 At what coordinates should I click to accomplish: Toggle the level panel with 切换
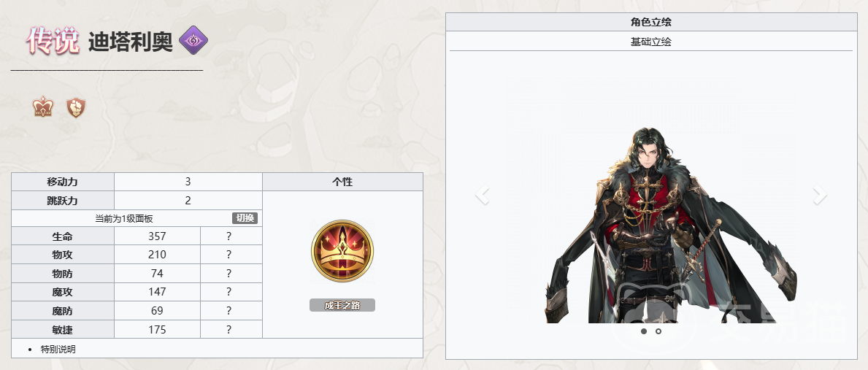[245, 218]
